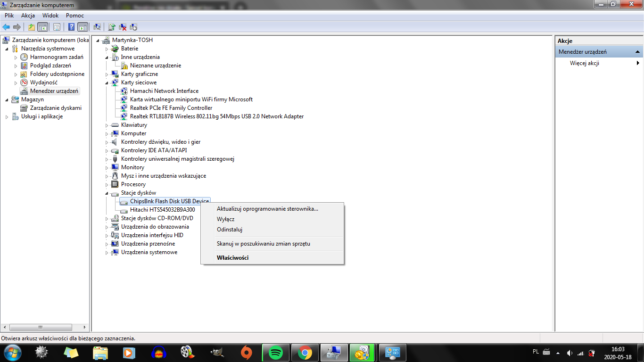Click the Uninstall toolbar icon with red X
Viewport: 644px width, 362px height.
pyautogui.click(x=123, y=27)
